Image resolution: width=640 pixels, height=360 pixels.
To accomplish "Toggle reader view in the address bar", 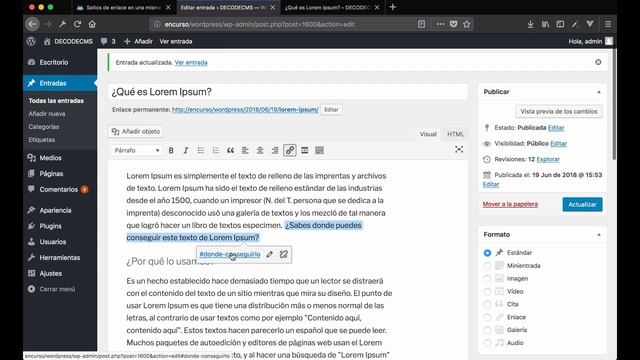I will (x=421, y=24).
